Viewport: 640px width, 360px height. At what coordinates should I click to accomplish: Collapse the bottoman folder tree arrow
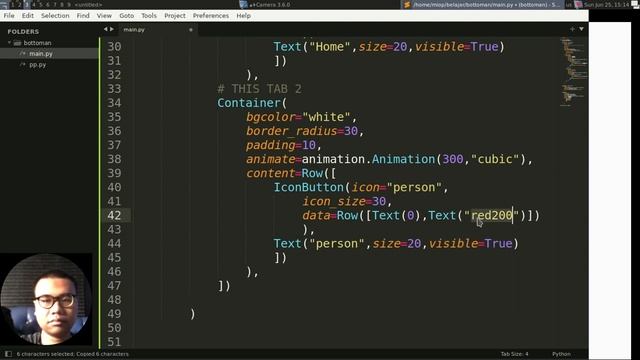click(9, 42)
